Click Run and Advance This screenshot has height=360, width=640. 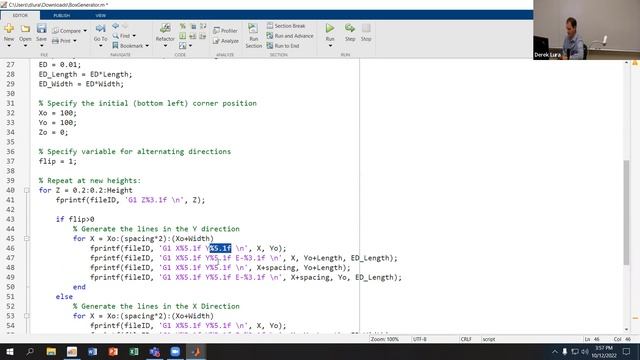[290, 36]
